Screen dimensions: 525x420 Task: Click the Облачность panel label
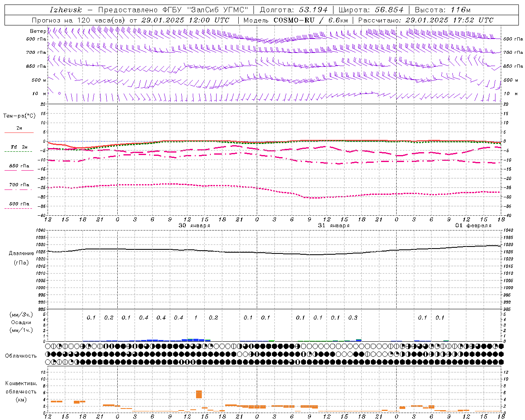[x=21, y=356]
